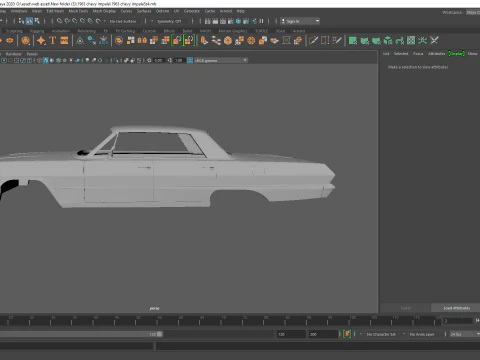Click the Show menu in Attribute Editor
The height and width of the screenshot is (360, 480).
472,53
